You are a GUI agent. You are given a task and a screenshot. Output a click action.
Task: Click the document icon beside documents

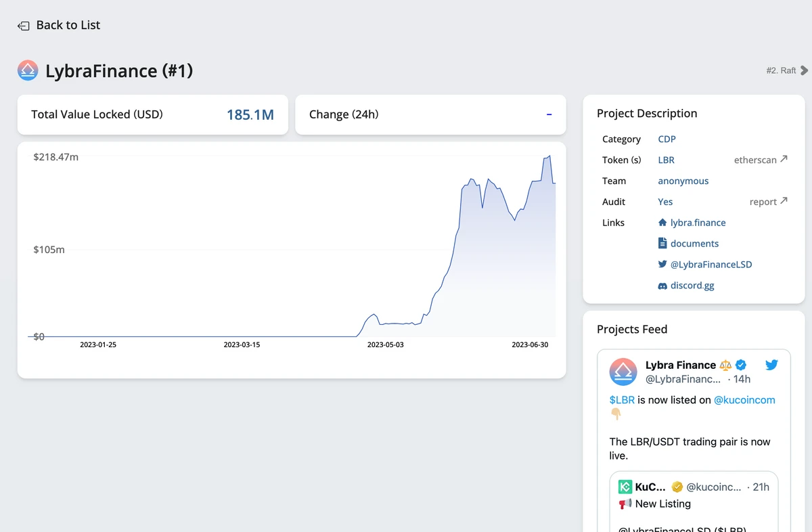tap(662, 243)
